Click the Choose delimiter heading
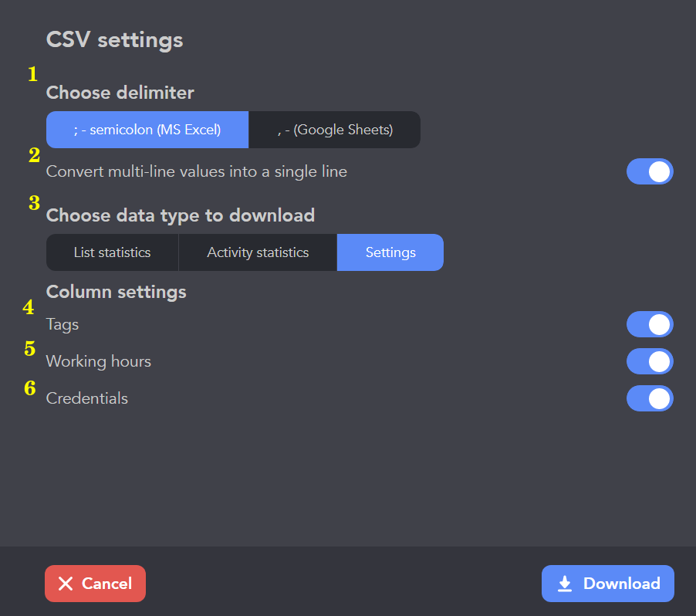The height and width of the screenshot is (616, 696). [120, 93]
